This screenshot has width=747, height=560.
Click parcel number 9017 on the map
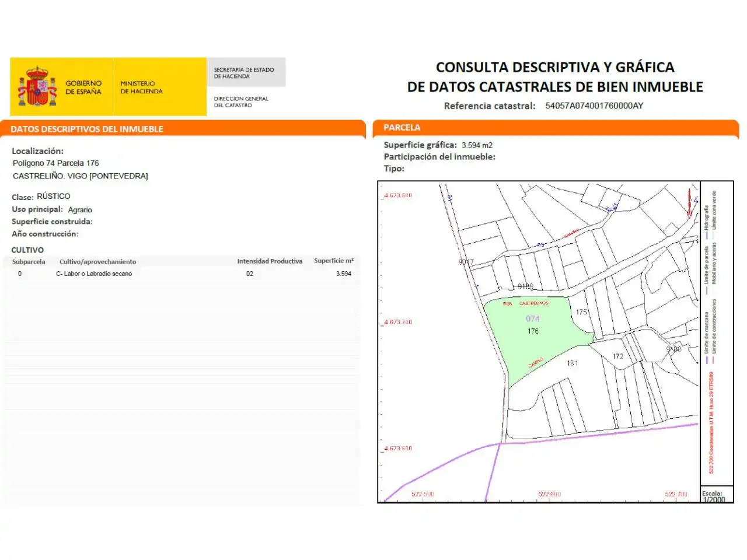click(x=466, y=262)
